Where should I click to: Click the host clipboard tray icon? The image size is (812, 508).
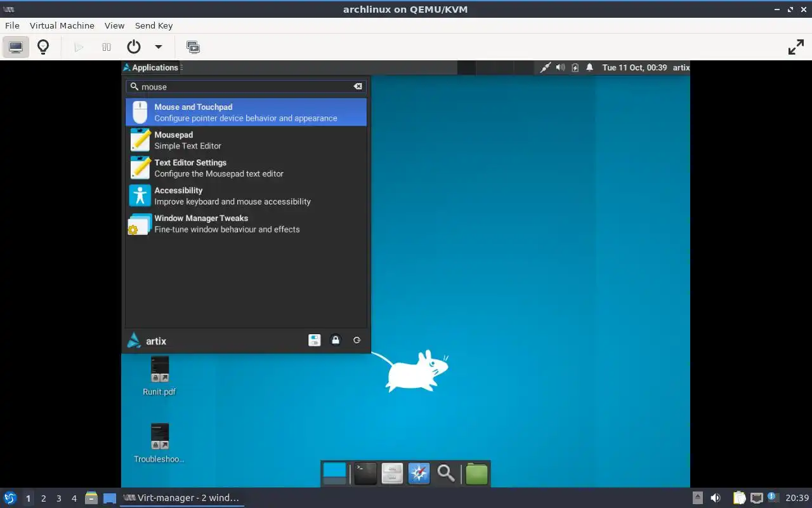coord(739,498)
